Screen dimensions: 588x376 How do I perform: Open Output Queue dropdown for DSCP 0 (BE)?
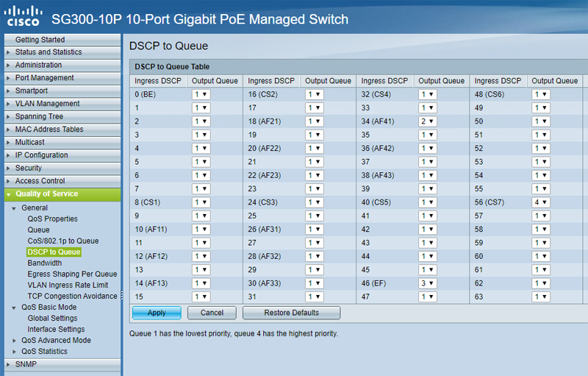[201, 94]
